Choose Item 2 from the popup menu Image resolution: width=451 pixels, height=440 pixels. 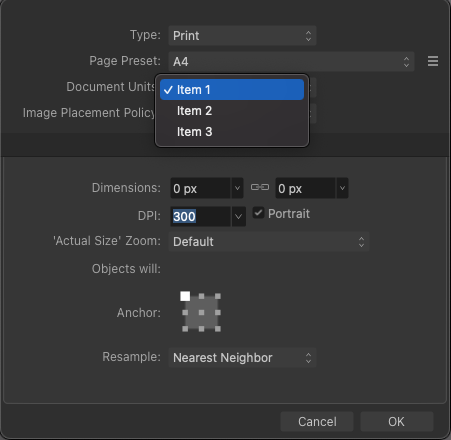pos(232,111)
